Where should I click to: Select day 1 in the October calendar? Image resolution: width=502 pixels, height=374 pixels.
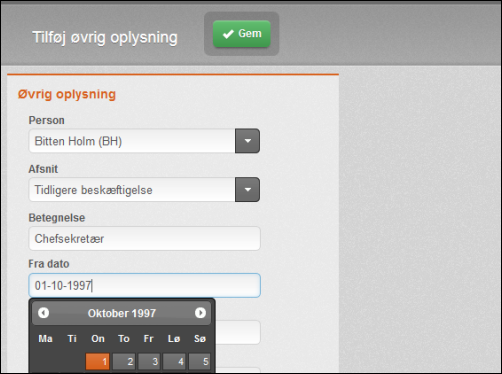pos(97,361)
